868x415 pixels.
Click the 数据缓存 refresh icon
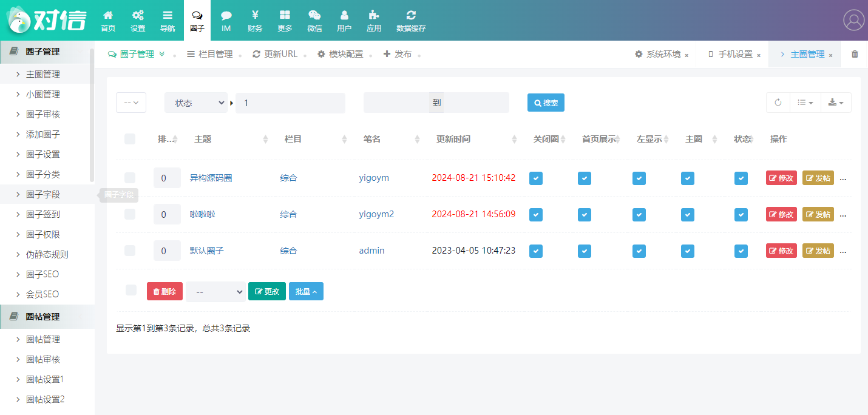(411, 15)
